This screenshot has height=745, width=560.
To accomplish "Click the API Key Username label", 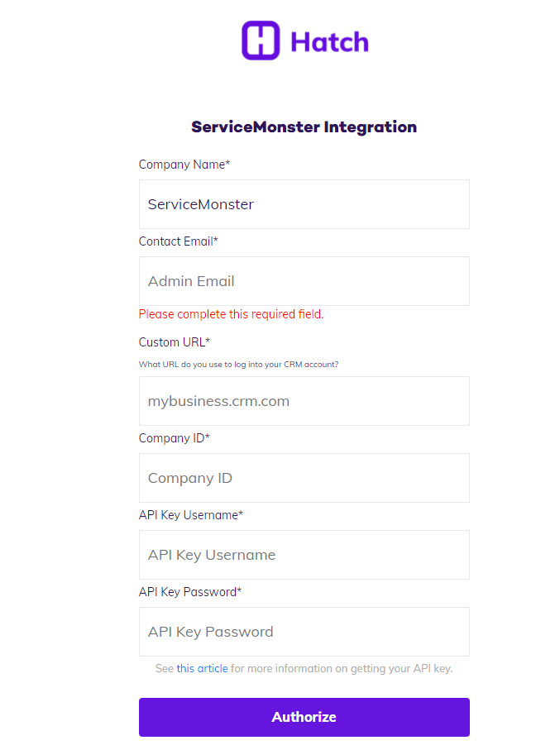I will (x=190, y=515).
